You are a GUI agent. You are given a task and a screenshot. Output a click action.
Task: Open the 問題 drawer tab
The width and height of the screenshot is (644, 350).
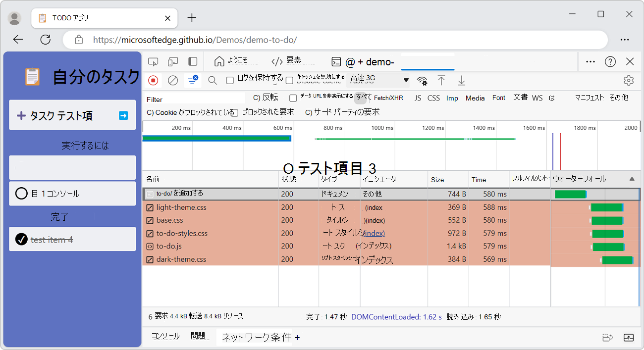(x=198, y=336)
